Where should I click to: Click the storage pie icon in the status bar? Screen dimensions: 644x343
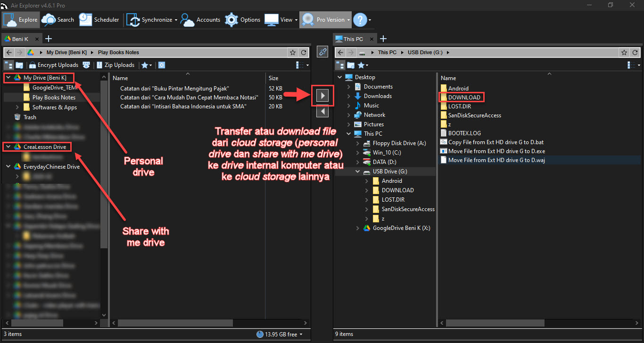tap(260, 334)
